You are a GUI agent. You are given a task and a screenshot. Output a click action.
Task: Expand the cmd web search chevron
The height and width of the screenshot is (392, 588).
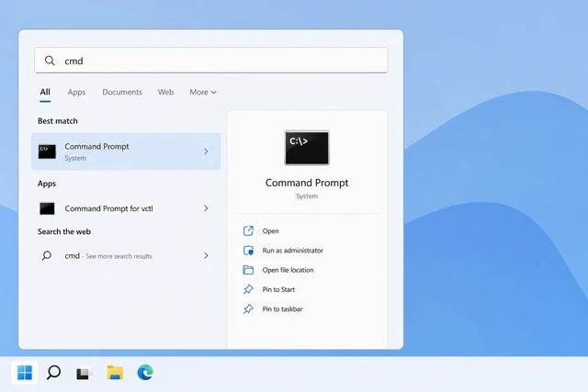click(x=206, y=255)
